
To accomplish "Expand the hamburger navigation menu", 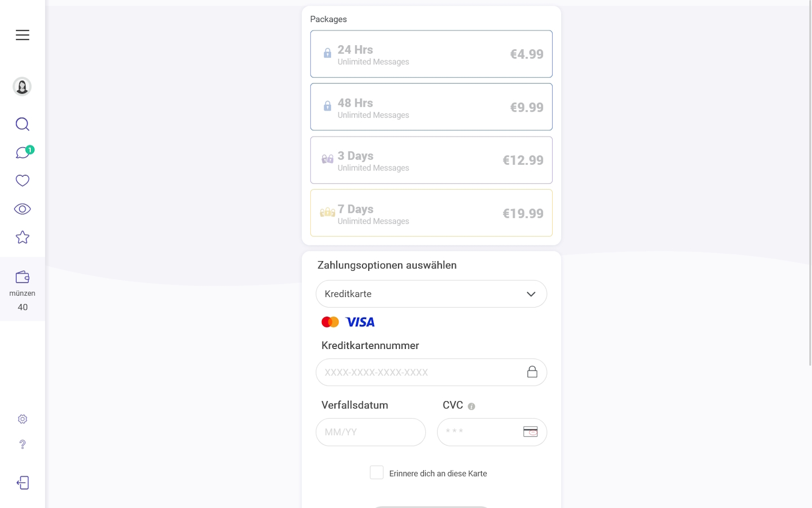I will pyautogui.click(x=22, y=34).
